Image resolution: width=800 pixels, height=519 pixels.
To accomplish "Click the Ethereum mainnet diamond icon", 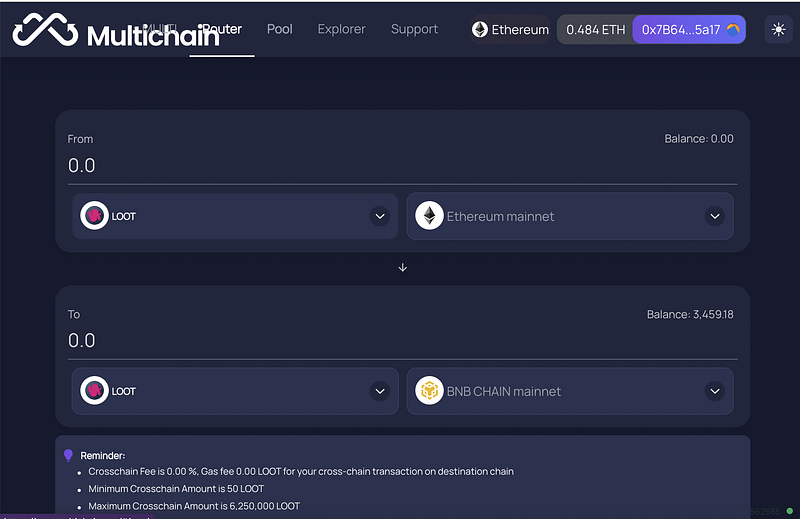I will [x=429, y=216].
